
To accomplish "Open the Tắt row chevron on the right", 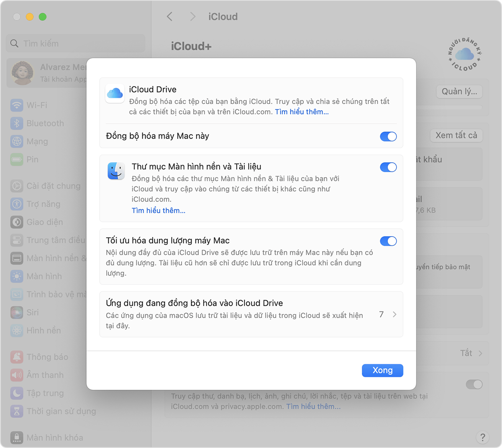I will coord(480,353).
